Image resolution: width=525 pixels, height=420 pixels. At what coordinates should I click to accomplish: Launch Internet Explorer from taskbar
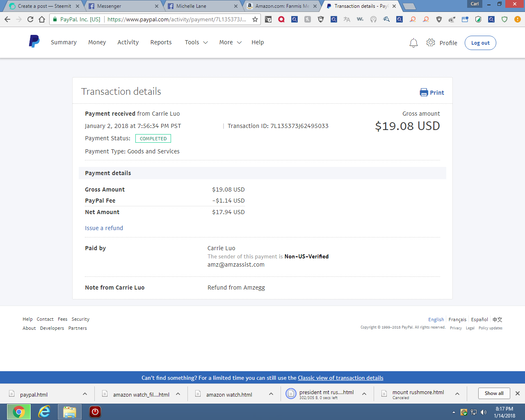click(44, 412)
